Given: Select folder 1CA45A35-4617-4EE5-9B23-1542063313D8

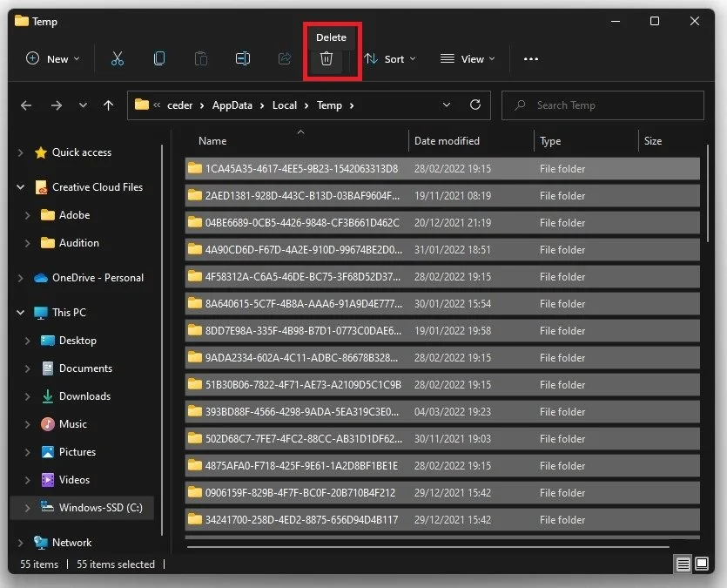Looking at the screenshot, I should tap(442, 168).
